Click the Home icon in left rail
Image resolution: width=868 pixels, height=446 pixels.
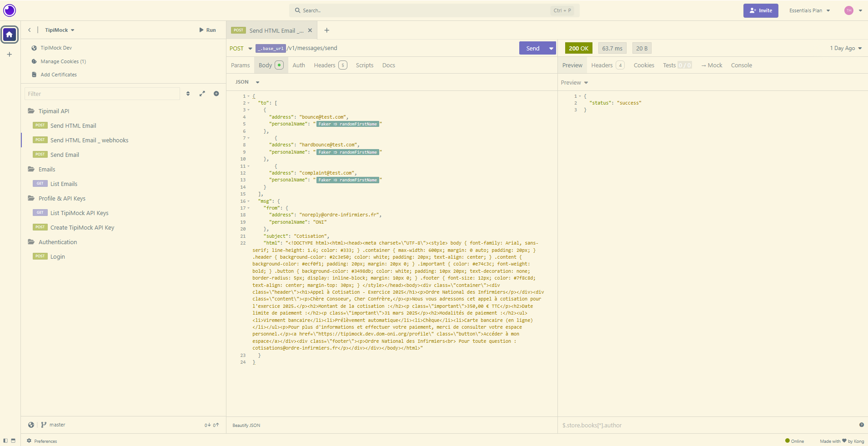click(x=10, y=35)
